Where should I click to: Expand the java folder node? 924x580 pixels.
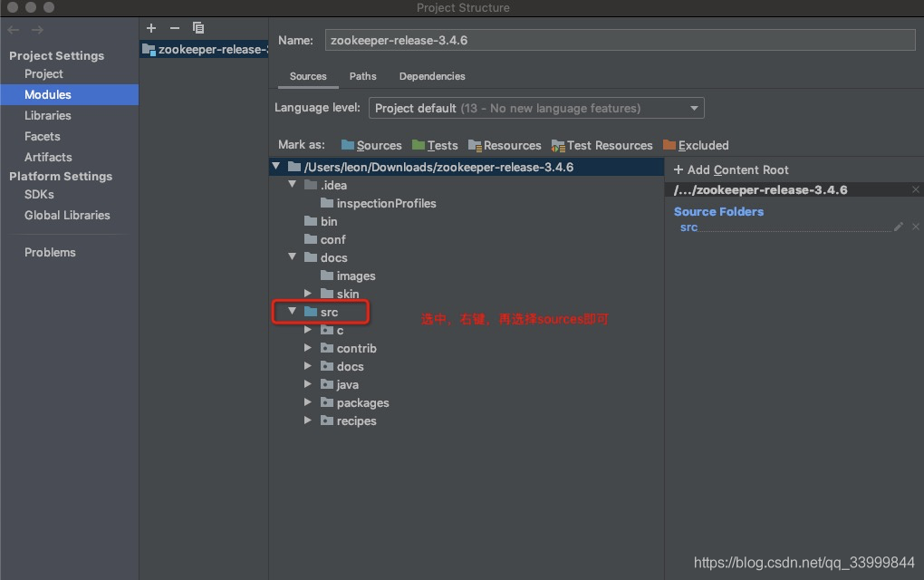coord(308,384)
